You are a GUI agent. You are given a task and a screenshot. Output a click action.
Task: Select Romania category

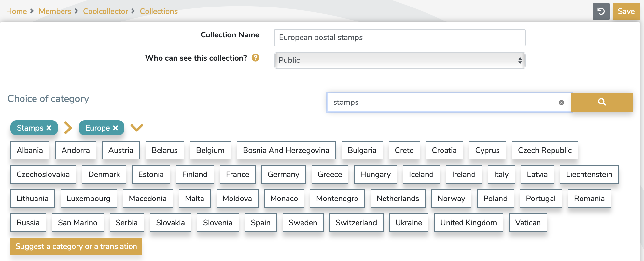[589, 199]
